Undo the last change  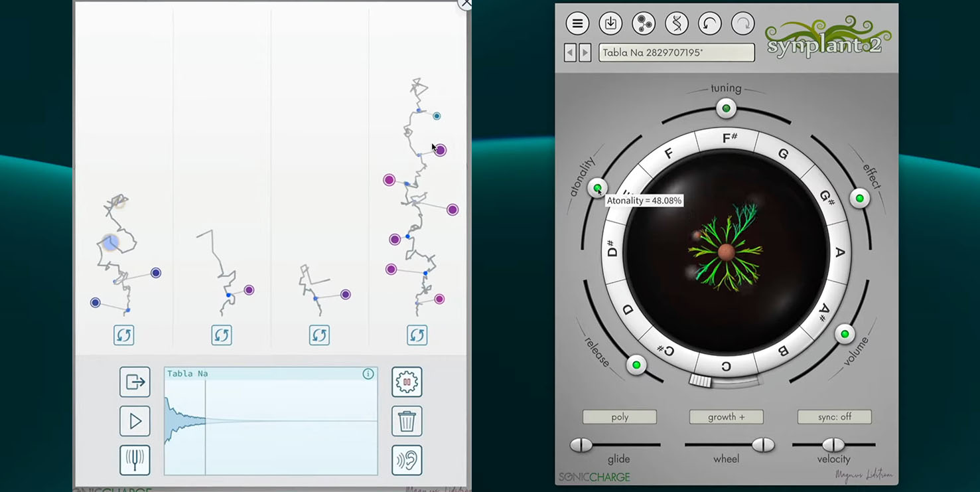point(709,23)
